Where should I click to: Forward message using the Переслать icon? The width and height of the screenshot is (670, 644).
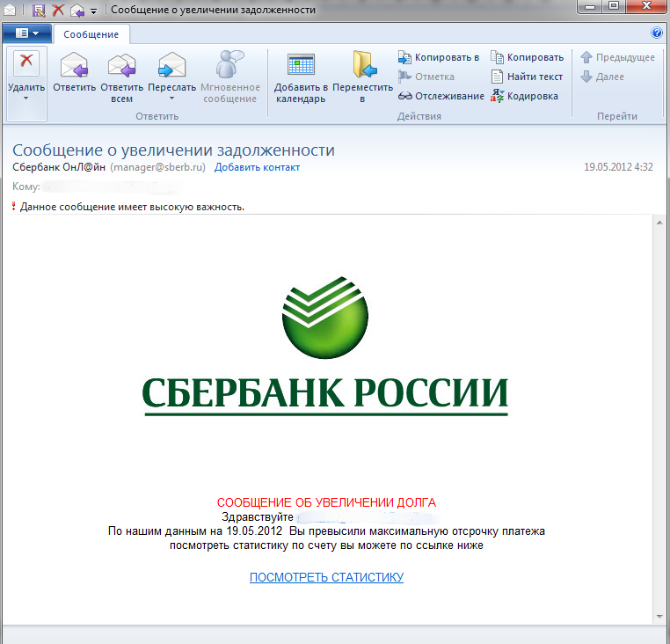171,65
